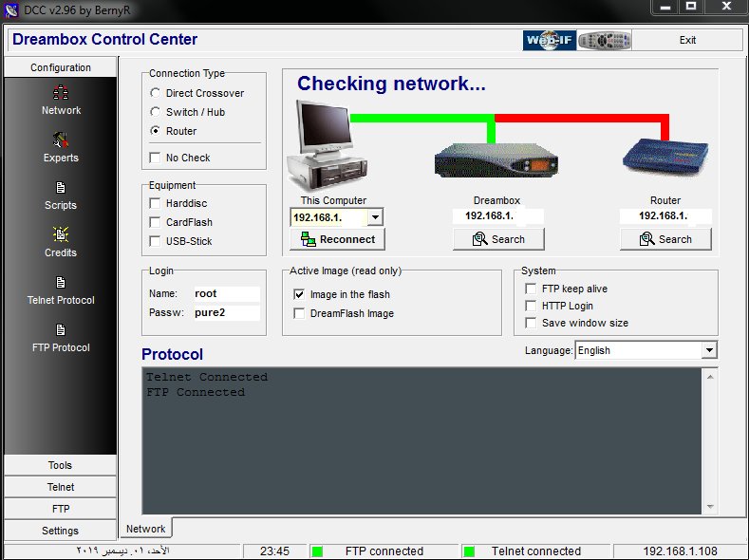
Task: Open the Telnet sidebar section
Action: [x=60, y=487]
